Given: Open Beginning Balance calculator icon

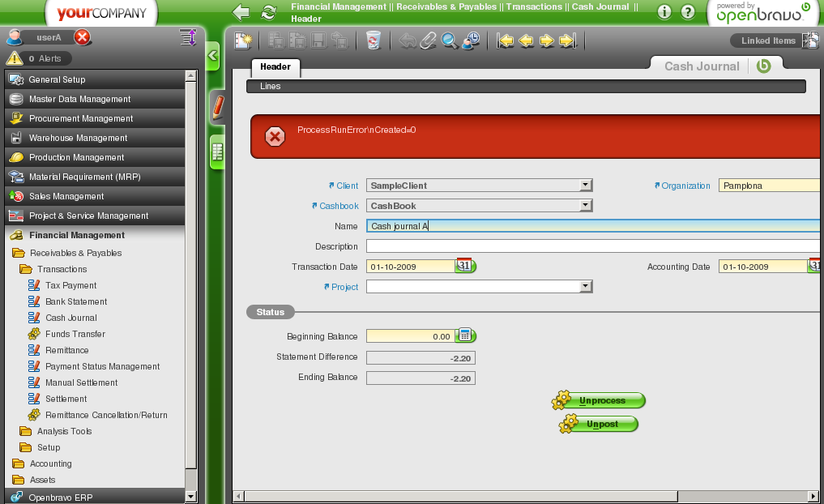Looking at the screenshot, I should pyautogui.click(x=465, y=335).
